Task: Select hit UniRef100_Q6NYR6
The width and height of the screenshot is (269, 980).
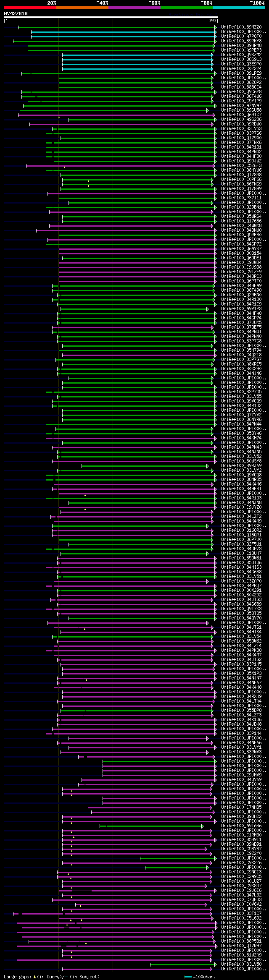Action: [241, 420]
